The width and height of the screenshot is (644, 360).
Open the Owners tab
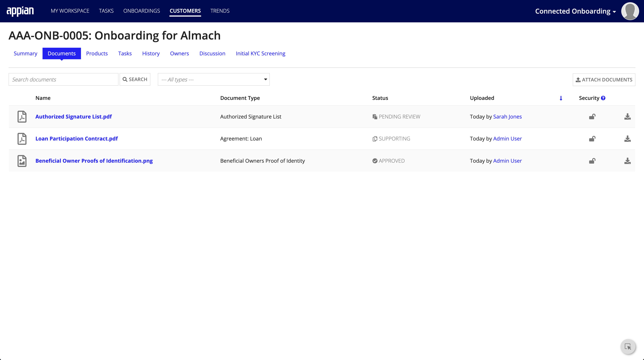pos(179,53)
